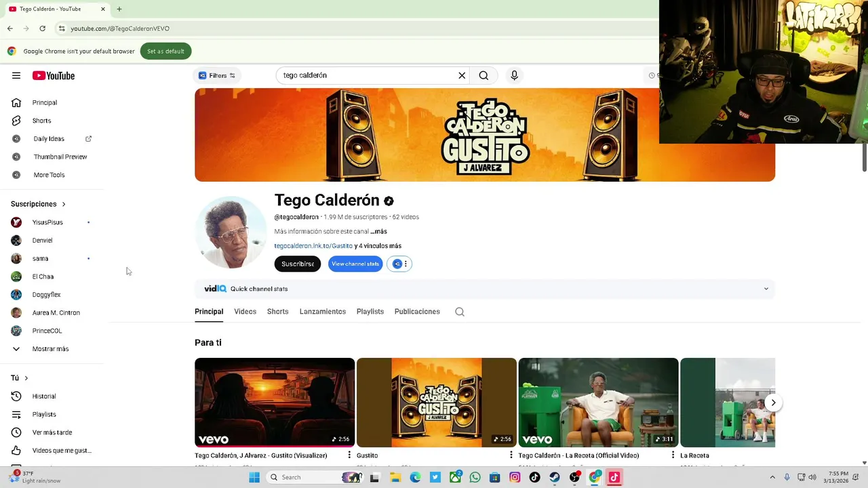Open the tegocalderon.lnk.to/Gustito link
868x488 pixels.
(x=313, y=246)
